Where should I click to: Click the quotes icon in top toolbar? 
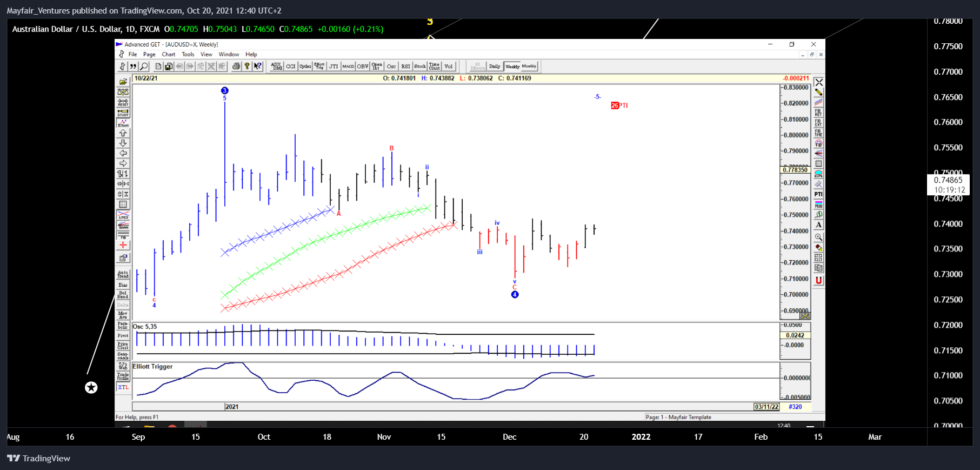(x=133, y=67)
